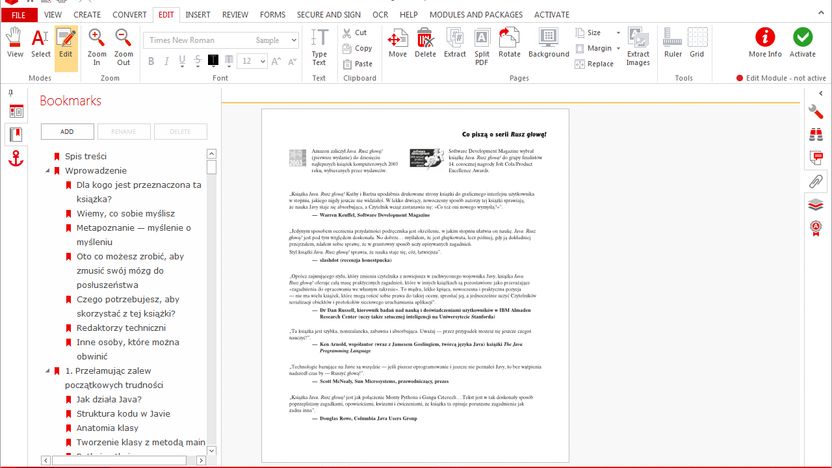Open the Margin dropdown
Image resolution: width=832 pixels, height=468 pixels.
pos(597,48)
